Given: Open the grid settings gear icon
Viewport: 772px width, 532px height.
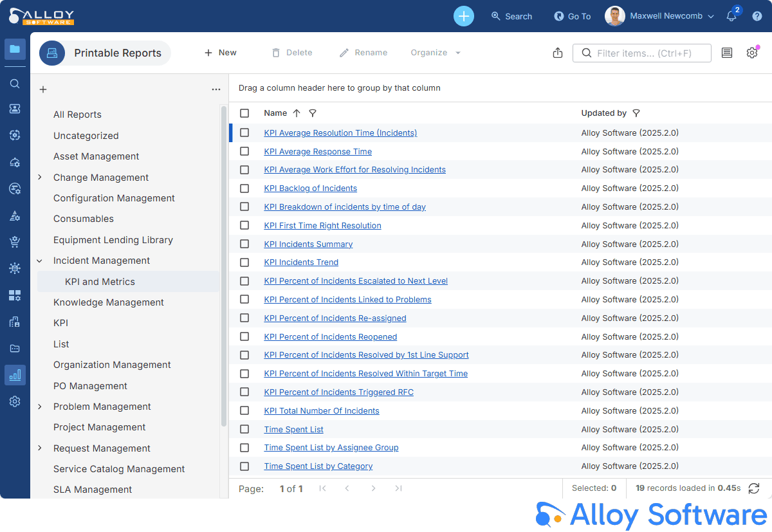Looking at the screenshot, I should pos(752,53).
